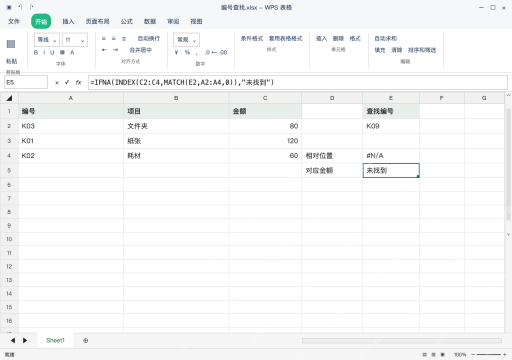The height and width of the screenshot is (360, 512).
Task: Open the 文件 menu
Action: (x=14, y=21)
